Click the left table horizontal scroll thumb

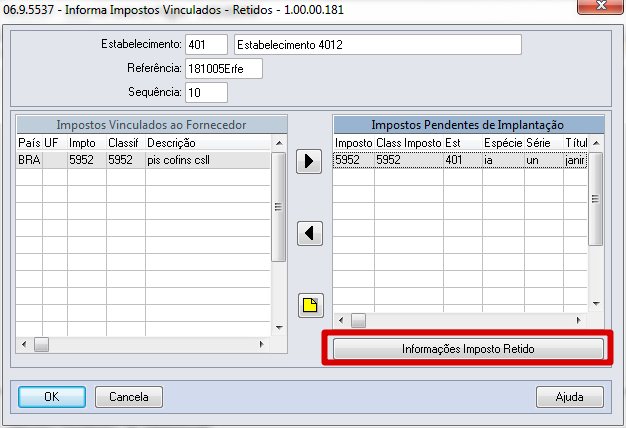[x=41, y=344]
